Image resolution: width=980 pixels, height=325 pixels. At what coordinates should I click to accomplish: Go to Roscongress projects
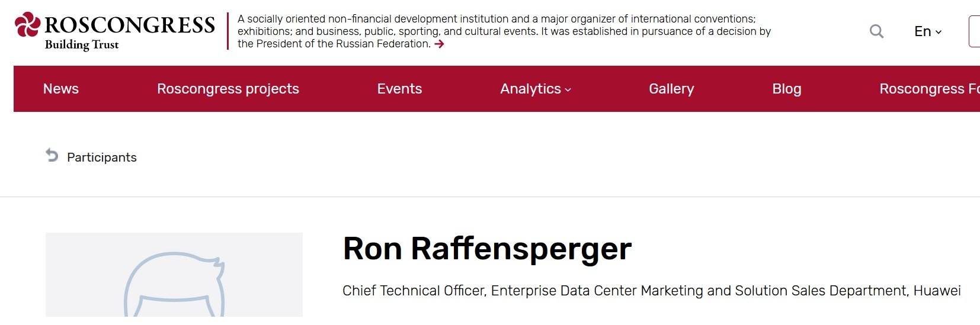tap(228, 89)
